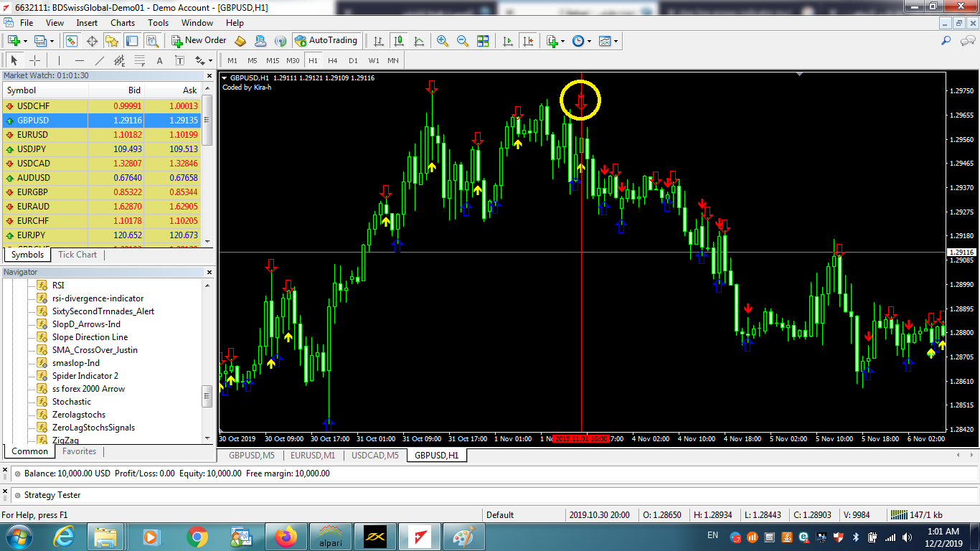Viewport: 980px width, 551px height.
Task: Select the Fibonacci Retracement tool
Action: (x=139, y=60)
